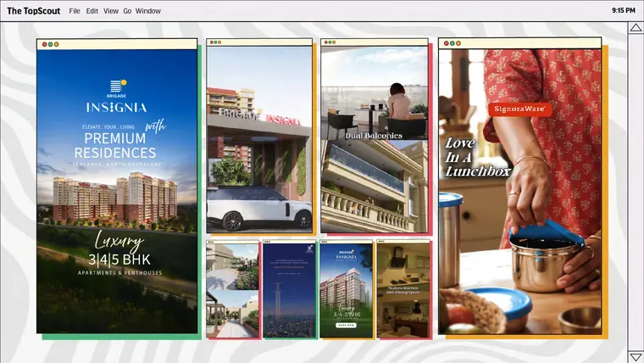Click the 'Yelahanka, North Bangalore' text
This screenshot has height=363, width=644.
click(117, 165)
